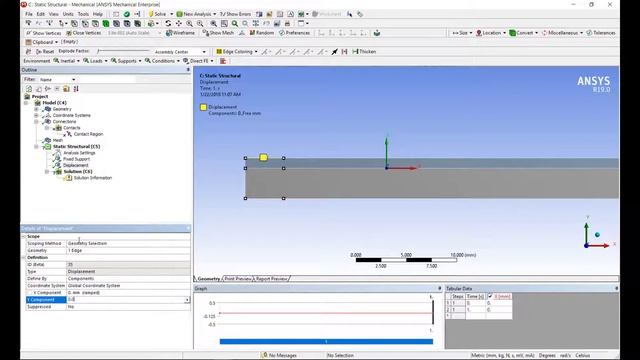The height and width of the screenshot is (360, 640).
Task: Toggle Wireframe display
Action: [x=180, y=33]
